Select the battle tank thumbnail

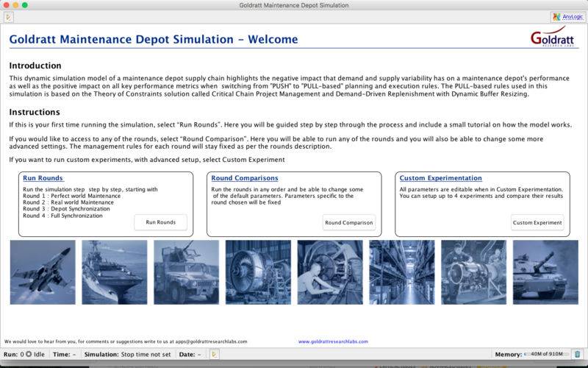coord(545,272)
